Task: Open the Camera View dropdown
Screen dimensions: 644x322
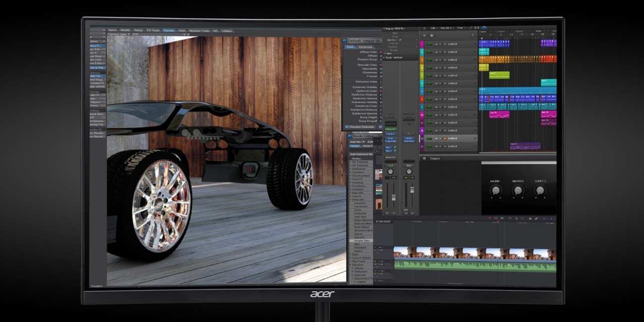Action: pos(119,35)
